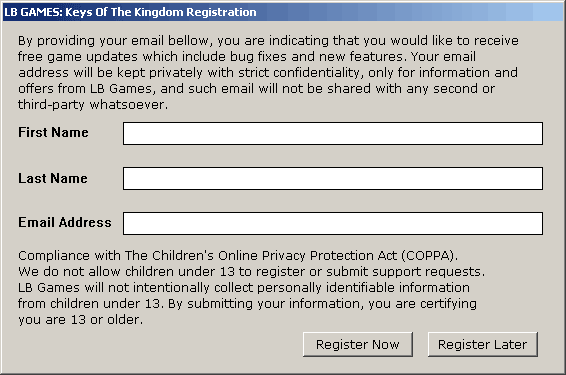Click the line starting 'from children under 13'
Viewport: 566px width, 375px height.
pos(247,304)
